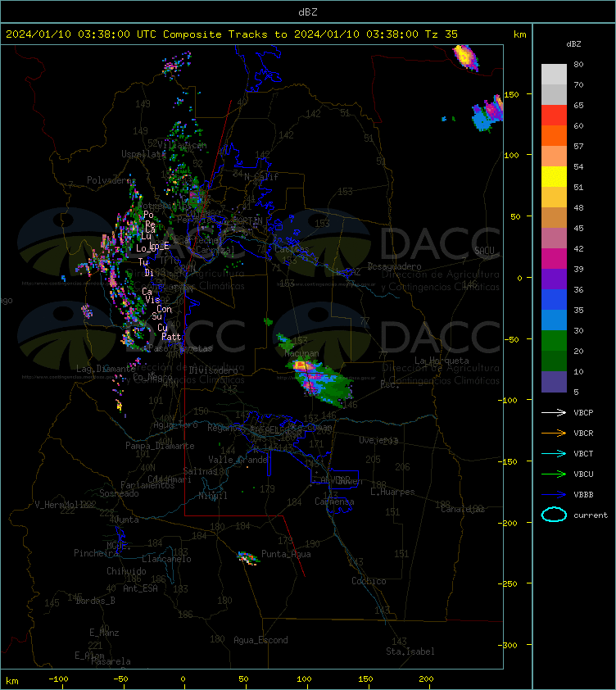The image size is (616, 690).
Task: Click the 'Pincheira' map label
Action: click(96, 553)
